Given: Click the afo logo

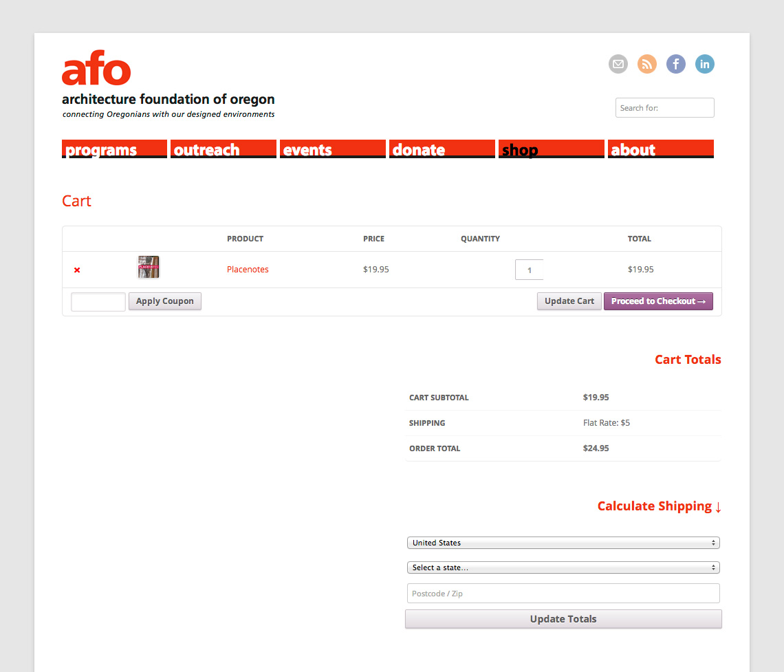Looking at the screenshot, I should pyautogui.click(x=96, y=68).
